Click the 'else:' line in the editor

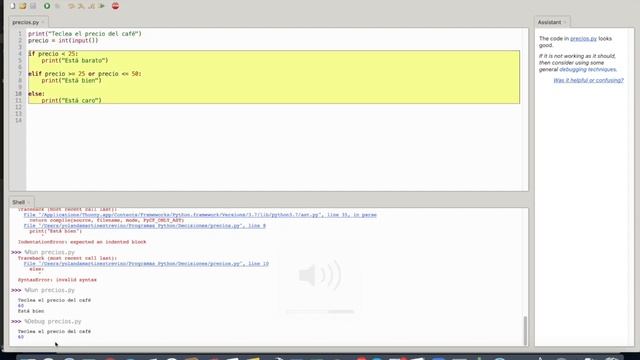click(x=36, y=93)
